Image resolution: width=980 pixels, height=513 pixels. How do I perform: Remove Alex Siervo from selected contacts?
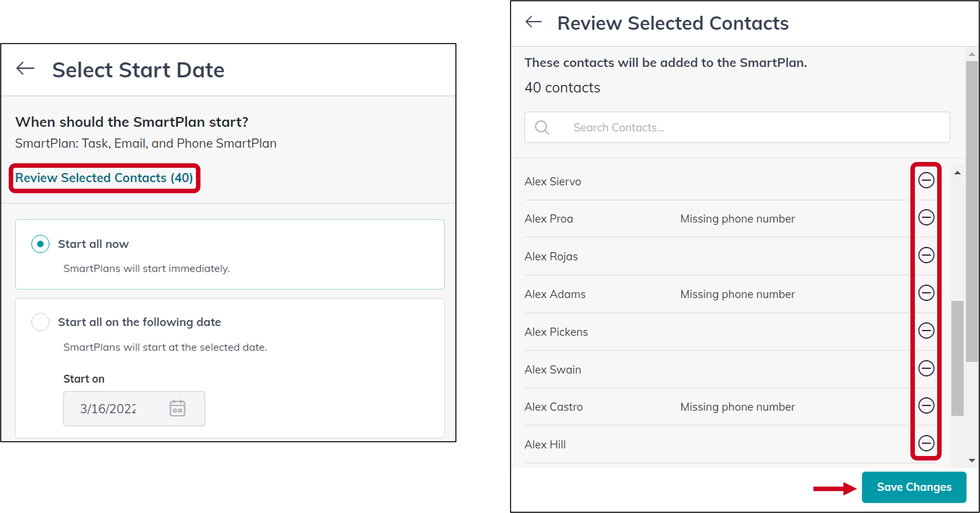(x=926, y=180)
